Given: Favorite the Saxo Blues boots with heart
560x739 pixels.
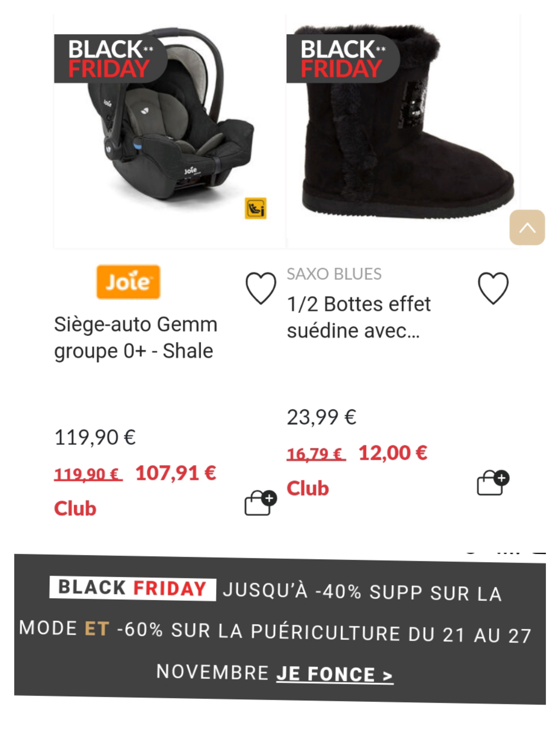Looking at the screenshot, I should [493, 288].
